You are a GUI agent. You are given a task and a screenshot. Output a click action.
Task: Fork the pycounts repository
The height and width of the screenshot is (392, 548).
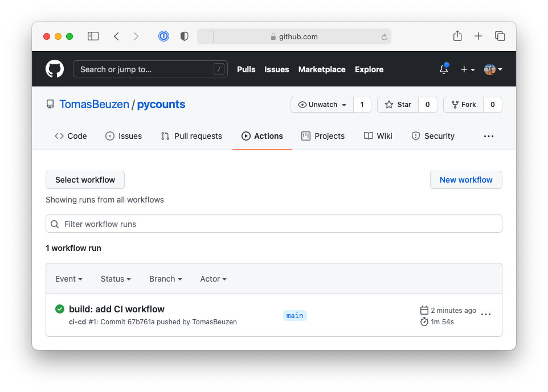click(x=464, y=105)
